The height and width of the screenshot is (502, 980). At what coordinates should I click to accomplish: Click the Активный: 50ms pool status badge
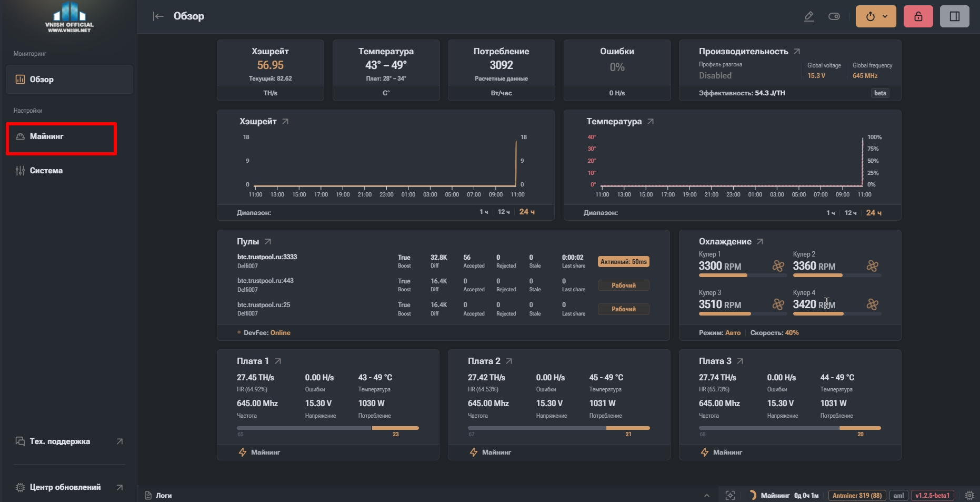click(624, 262)
